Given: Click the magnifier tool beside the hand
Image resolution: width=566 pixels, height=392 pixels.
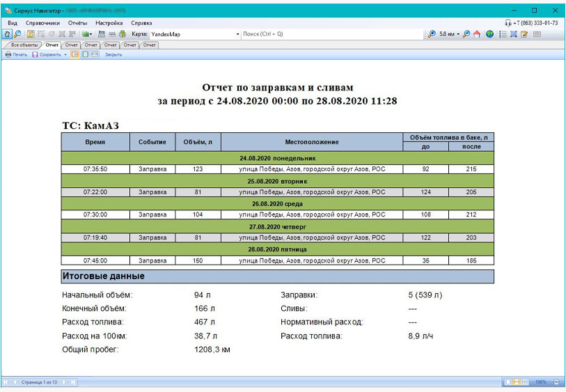Looking at the screenshot, I should (17, 33).
